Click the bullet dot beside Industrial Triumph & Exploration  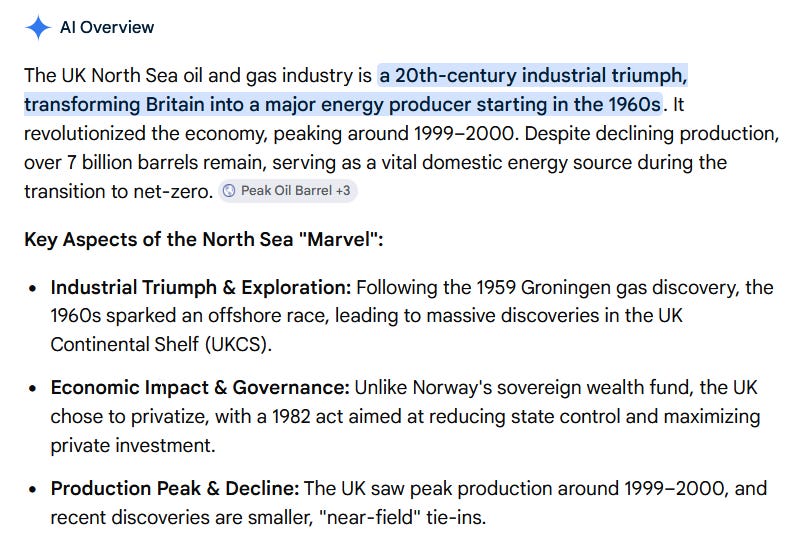tap(33, 288)
